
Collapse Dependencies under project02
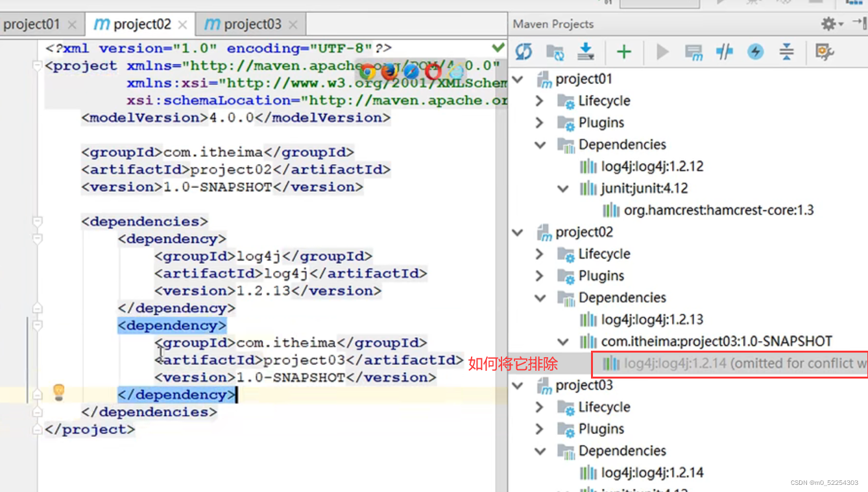pos(540,298)
